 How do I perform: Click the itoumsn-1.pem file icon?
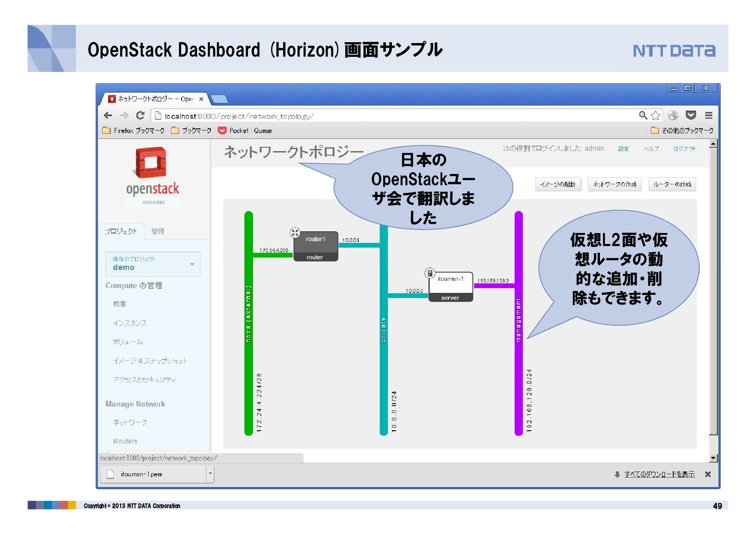[x=110, y=474]
